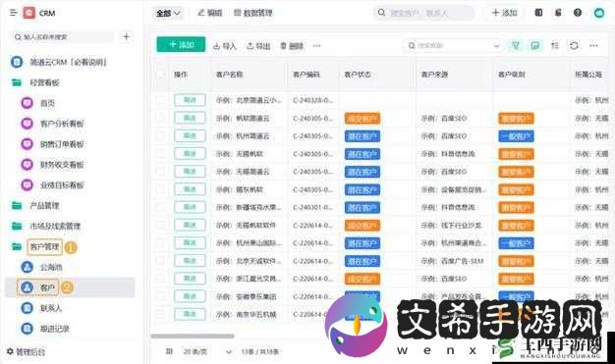Click the top bar layout panel icon
The image size is (615, 364).
tap(538, 13)
